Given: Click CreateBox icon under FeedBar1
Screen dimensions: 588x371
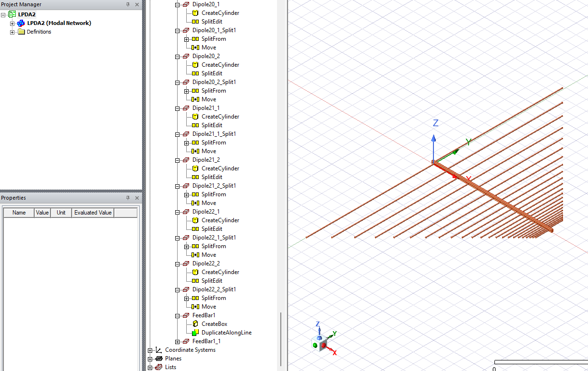Looking at the screenshot, I should pos(195,324).
